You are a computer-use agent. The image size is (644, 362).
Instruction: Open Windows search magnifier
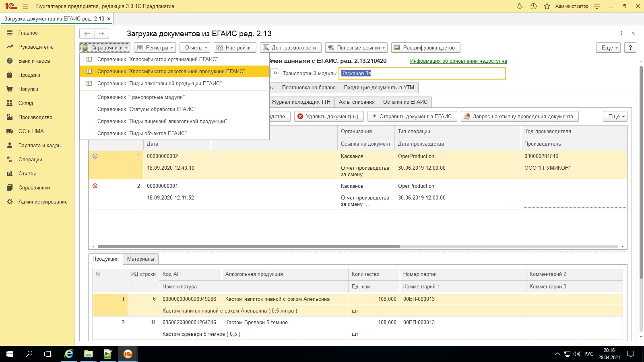click(29, 354)
